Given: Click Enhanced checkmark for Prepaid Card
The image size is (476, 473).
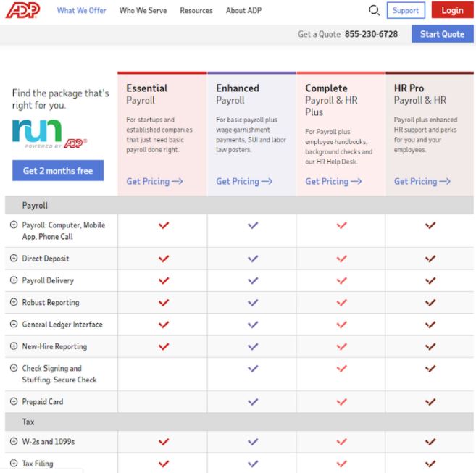Looking at the screenshot, I should pos(253,402).
